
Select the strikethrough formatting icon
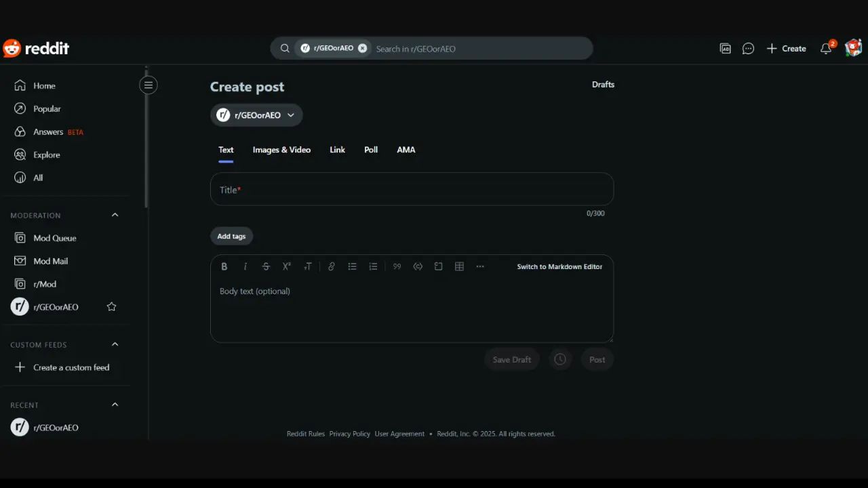click(x=266, y=266)
